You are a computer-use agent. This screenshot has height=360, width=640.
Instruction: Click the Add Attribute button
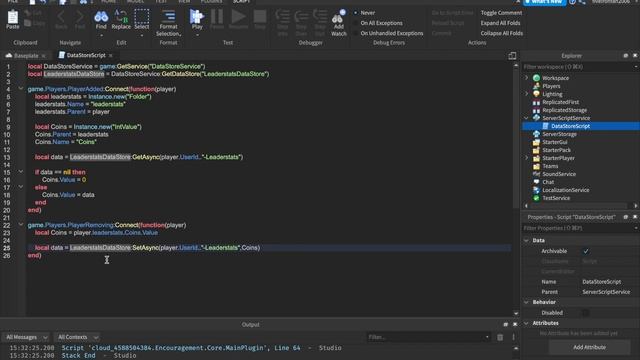point(589,347)
